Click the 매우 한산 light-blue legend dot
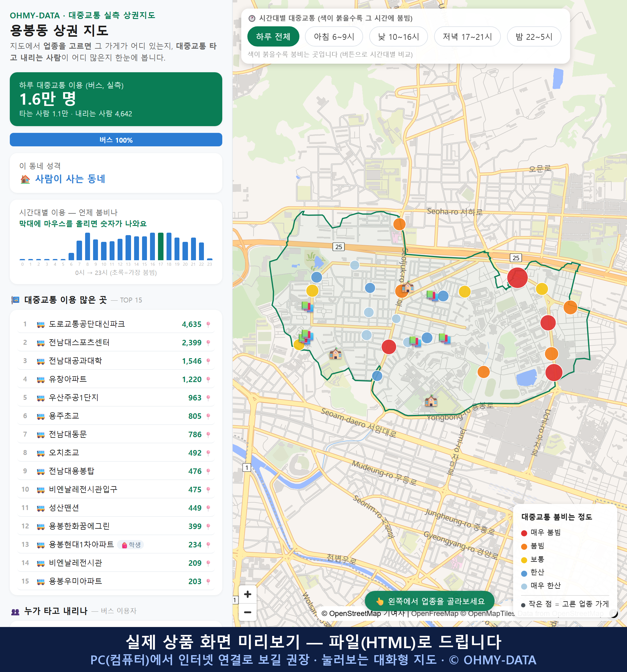Image resolution: width=627 pixels, height=672 pixels. click(x=524, y=587)
